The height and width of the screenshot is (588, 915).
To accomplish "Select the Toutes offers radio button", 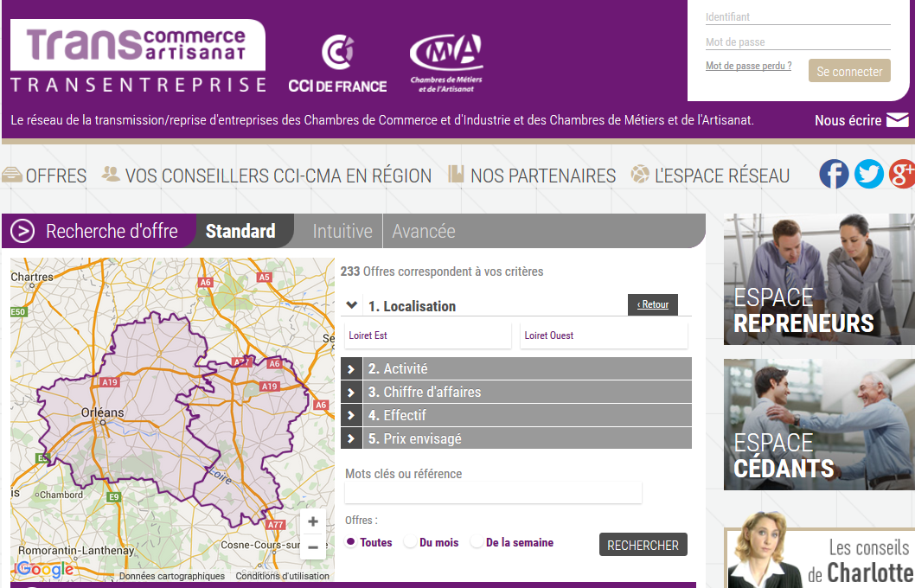I will 351,542.
